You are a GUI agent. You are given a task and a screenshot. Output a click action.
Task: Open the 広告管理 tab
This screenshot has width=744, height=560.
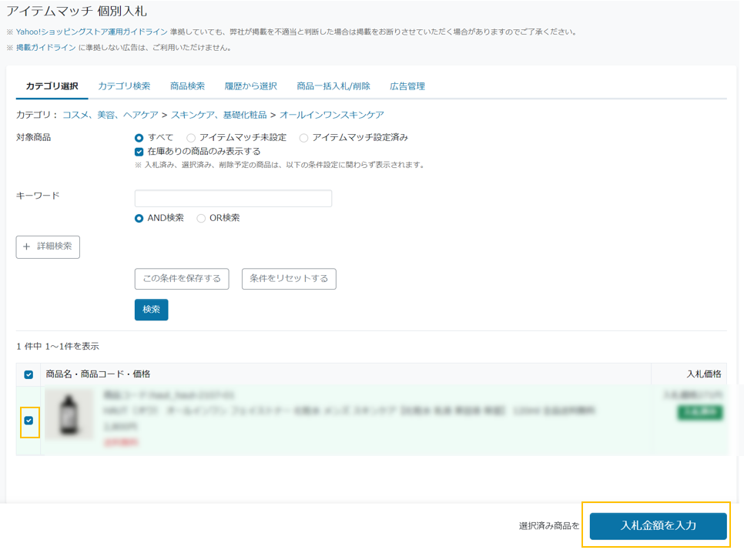pos(407,86)
